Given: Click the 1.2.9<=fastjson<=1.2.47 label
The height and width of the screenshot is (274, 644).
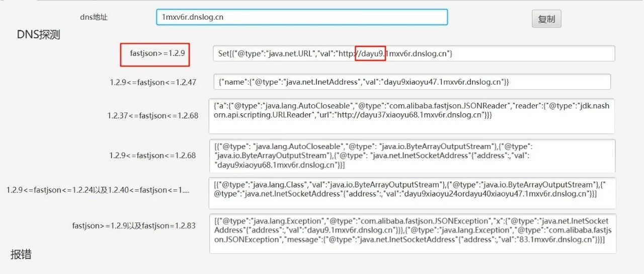Looking at the screenshot, I should (x=153, y=82).
